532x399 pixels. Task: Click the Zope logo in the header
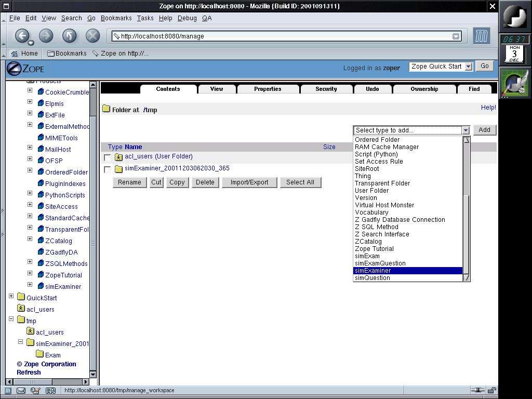point(25,69)
